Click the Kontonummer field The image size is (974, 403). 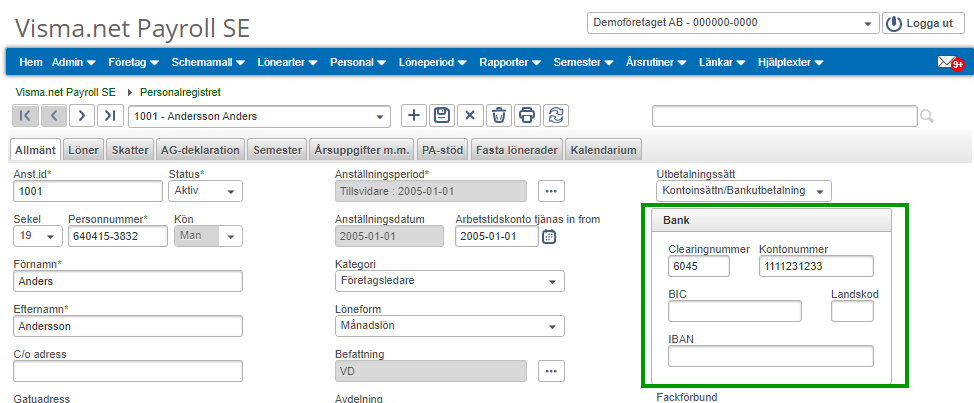coord(816,266)
